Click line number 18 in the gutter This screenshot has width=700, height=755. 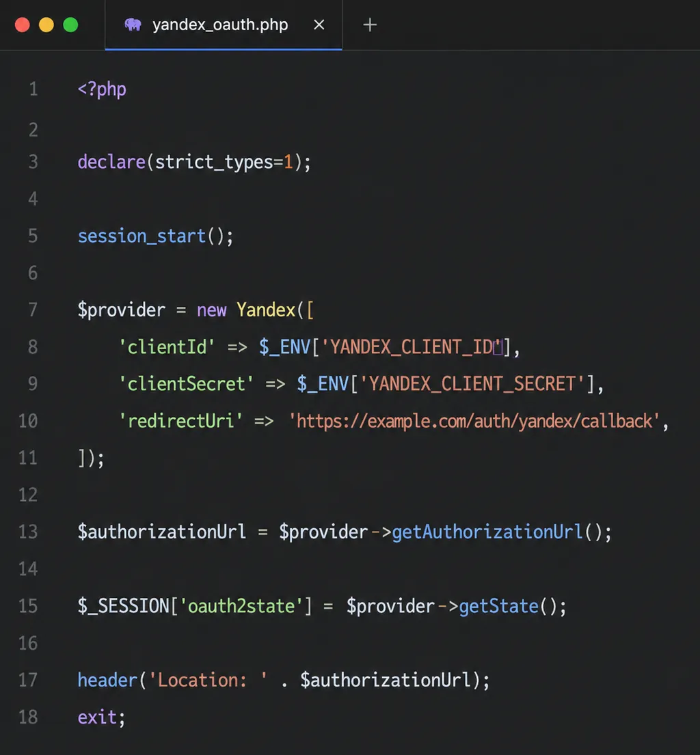[x=28, y=717]
